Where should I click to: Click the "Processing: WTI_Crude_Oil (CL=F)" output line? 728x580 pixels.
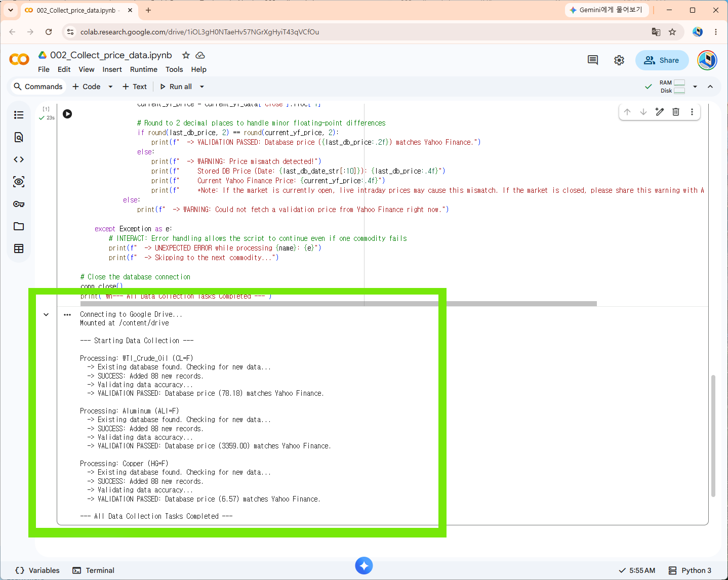137,358
